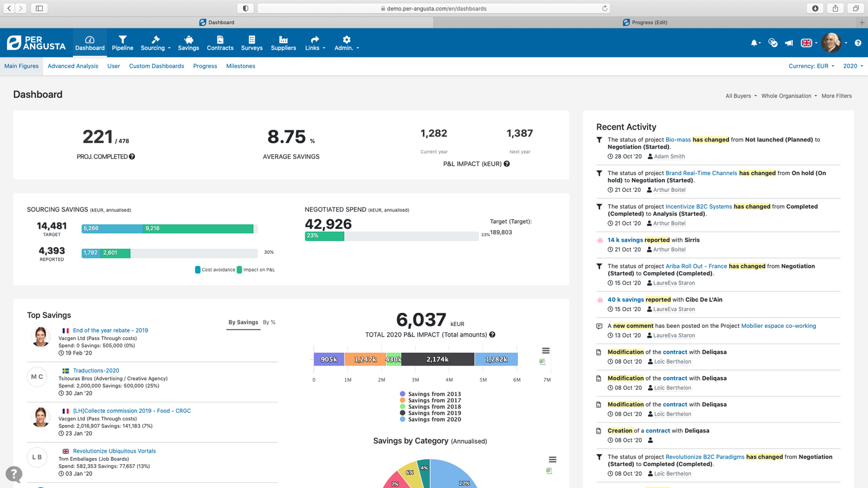Click the Traductions-2020 savings link
This screenshot has width=868, height=488.
96,371
